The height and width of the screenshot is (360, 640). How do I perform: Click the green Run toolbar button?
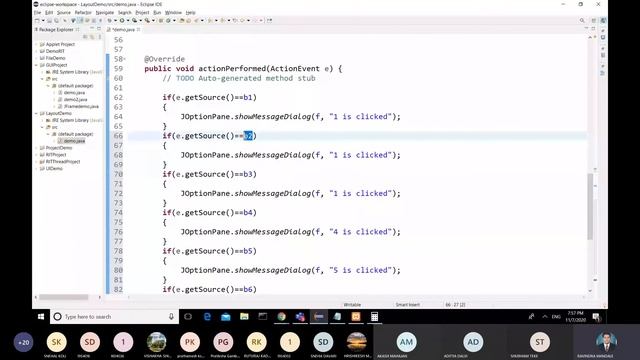click(x=122, y=20)
